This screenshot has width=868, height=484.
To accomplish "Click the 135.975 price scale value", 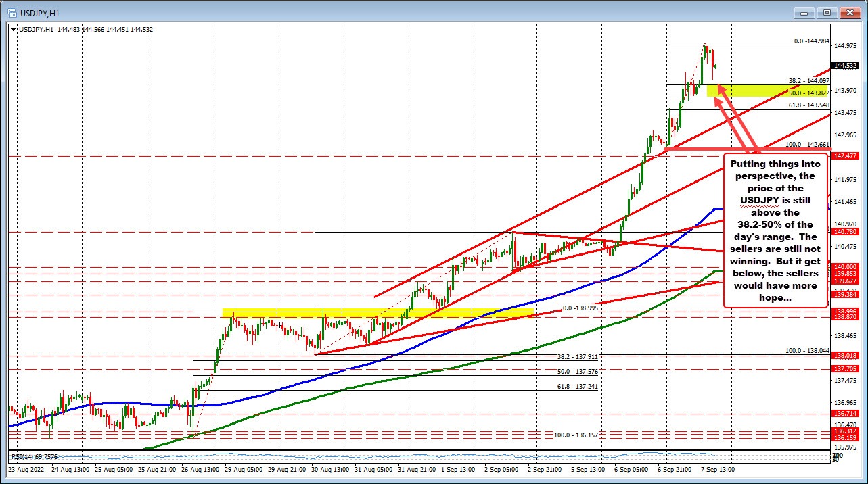I will 846,447.
